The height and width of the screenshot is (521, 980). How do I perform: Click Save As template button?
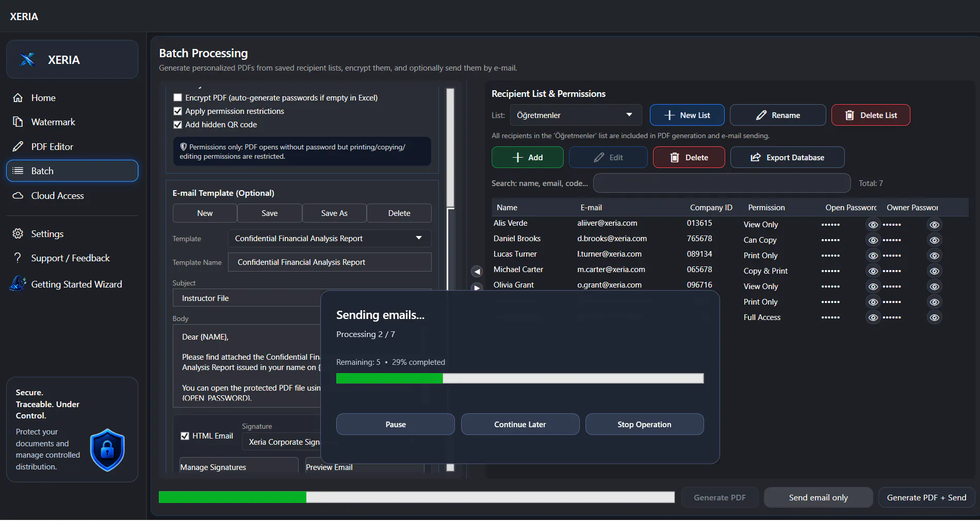[334, 213]
